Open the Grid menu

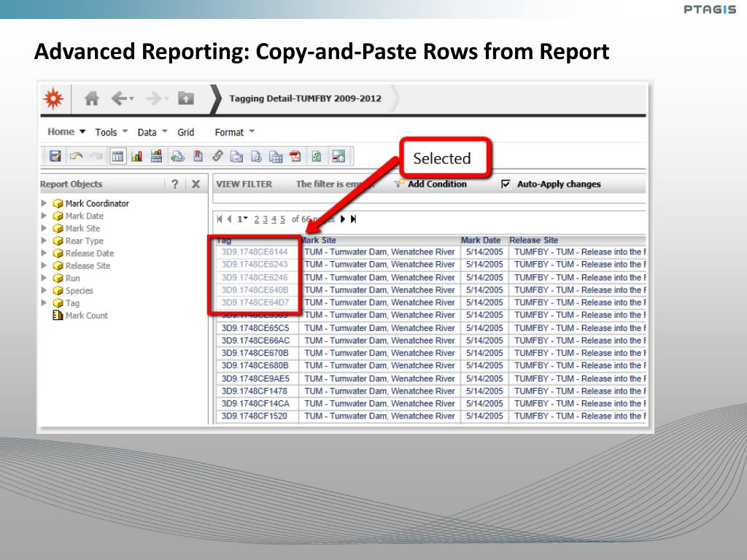click(x=186, y=133)
